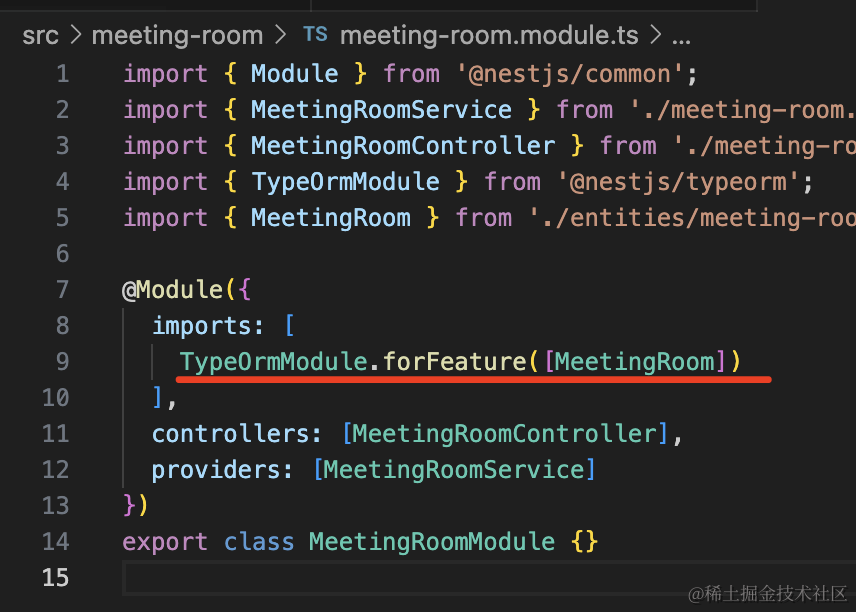Open the meeting-room breadcrumb folder

(177, 36)
